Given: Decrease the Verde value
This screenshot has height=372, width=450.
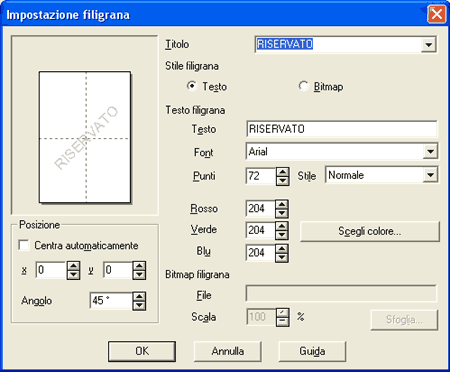Looking at the screenshot, I should 282,235.
